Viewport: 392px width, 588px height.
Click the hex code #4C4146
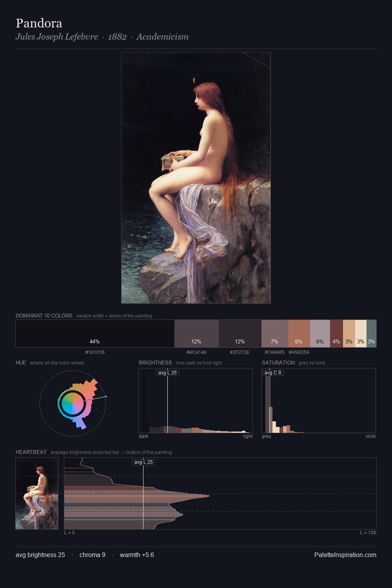point(196,352)
